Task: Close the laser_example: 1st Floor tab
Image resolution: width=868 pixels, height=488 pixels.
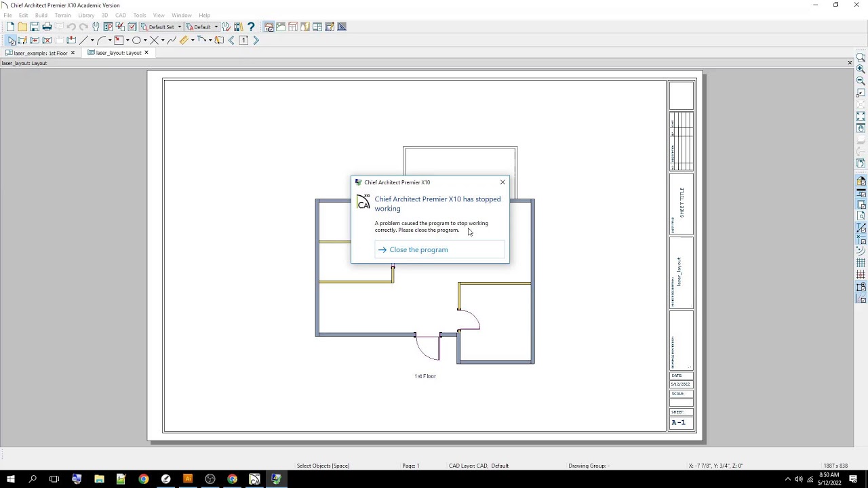Action: tap(73, 53)
